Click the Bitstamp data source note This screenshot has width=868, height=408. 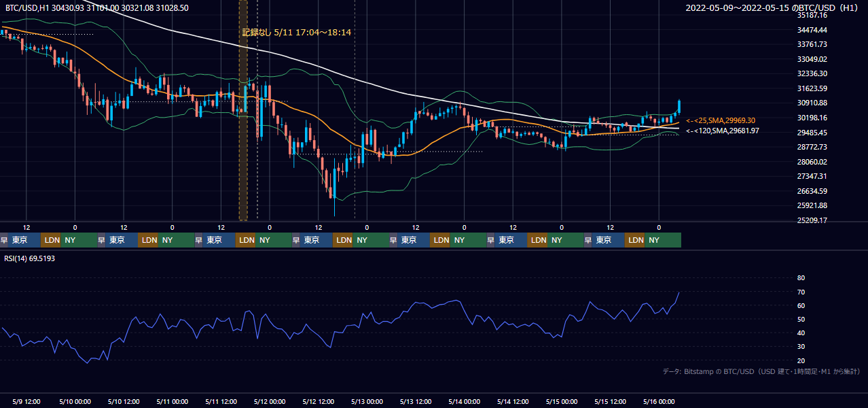click(x=761, y=371)
